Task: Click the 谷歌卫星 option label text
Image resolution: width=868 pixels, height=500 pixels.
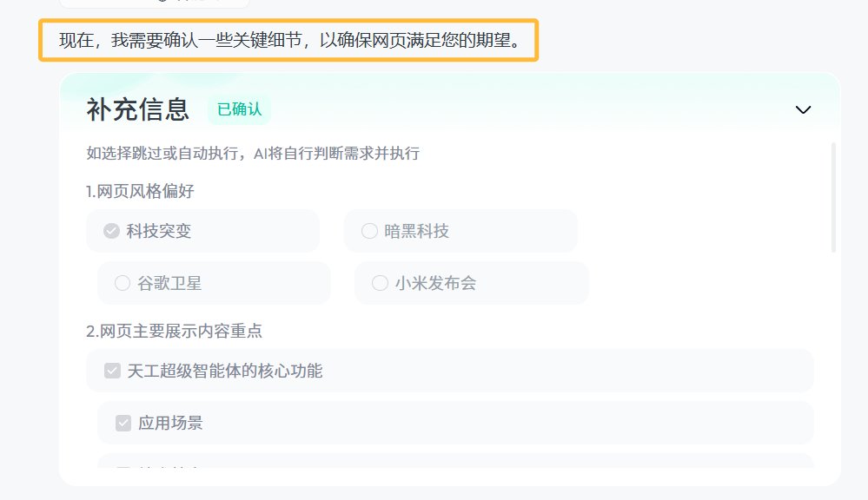Action: click(170, 283)
